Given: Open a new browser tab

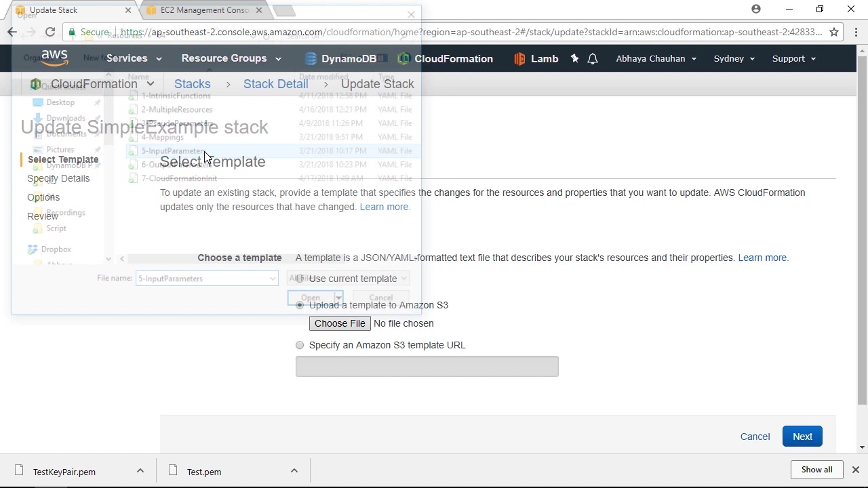Looking at the screenshot, I should (x=285, y=11).
